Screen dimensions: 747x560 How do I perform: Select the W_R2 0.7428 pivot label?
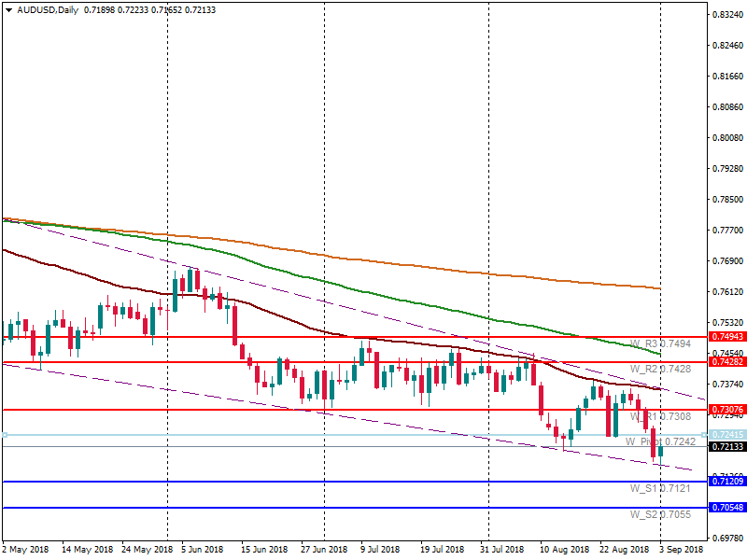(660, 370)
